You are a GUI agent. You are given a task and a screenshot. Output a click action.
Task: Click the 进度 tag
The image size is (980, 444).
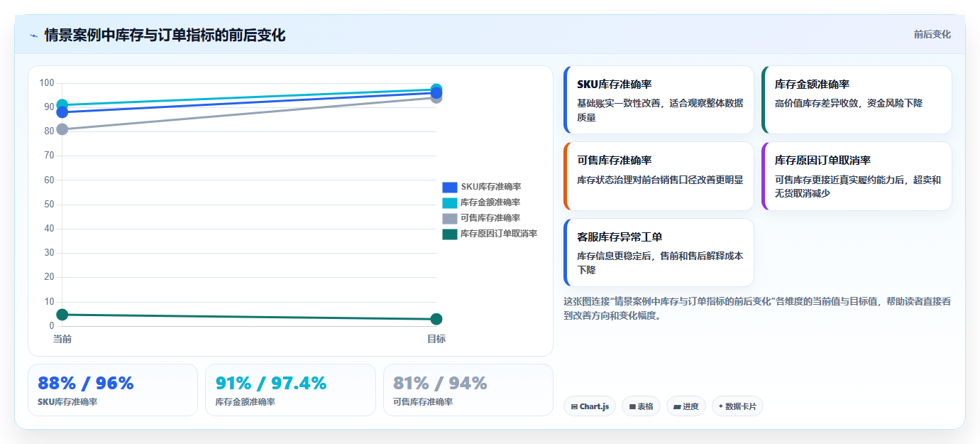click(686, 406)
